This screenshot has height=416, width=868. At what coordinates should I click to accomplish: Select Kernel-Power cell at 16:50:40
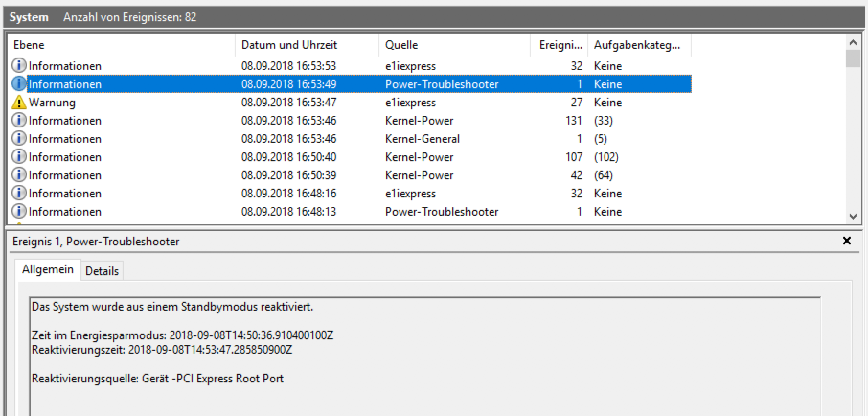tap(419, 157)
